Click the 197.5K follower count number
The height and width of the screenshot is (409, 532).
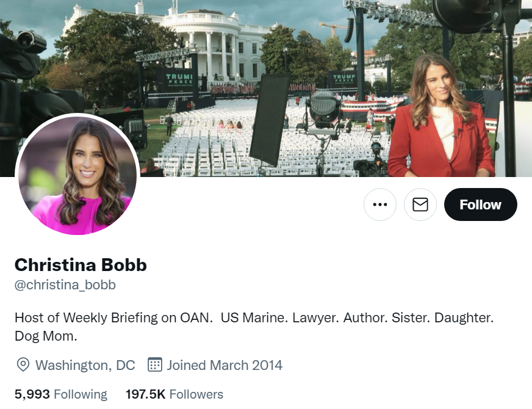point(146,394)
